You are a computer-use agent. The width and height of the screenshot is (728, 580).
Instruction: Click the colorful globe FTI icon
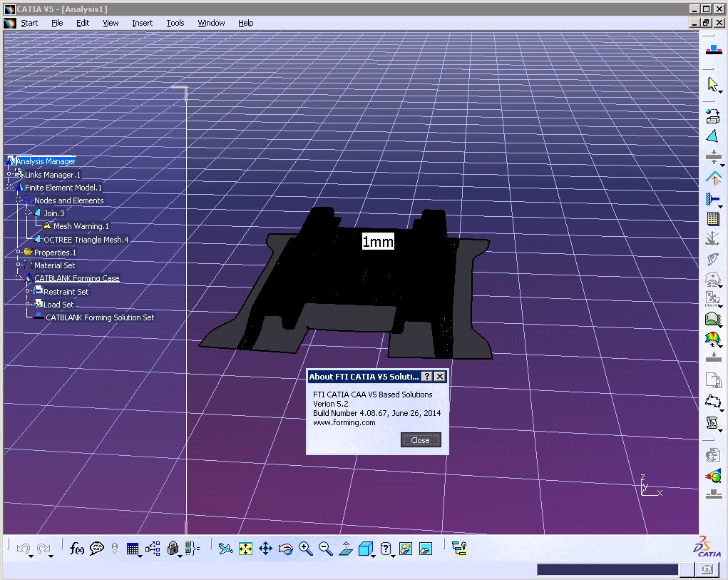tap(713, 476)
